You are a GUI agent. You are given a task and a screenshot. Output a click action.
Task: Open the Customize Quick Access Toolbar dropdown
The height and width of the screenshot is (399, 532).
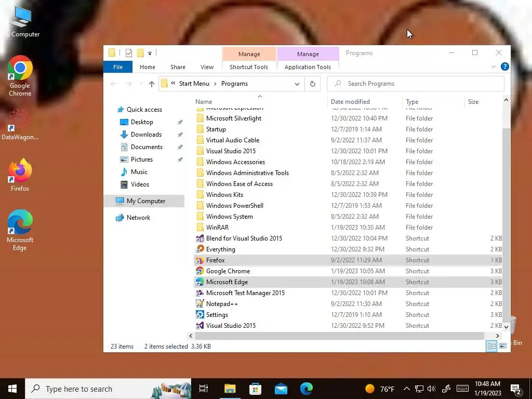pos(150,54)
